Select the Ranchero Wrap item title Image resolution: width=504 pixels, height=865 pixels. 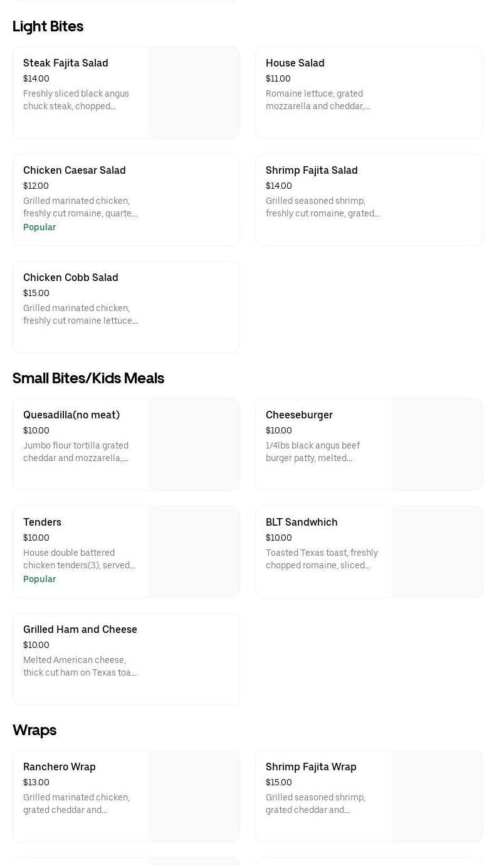tap(60, 767)
